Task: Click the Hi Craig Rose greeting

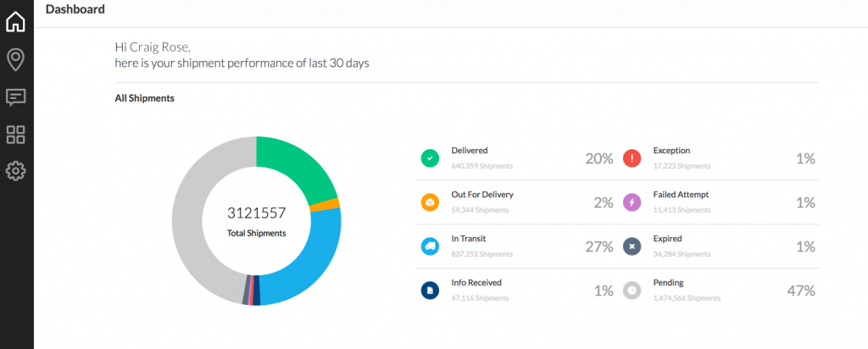Action: [153, 47]
